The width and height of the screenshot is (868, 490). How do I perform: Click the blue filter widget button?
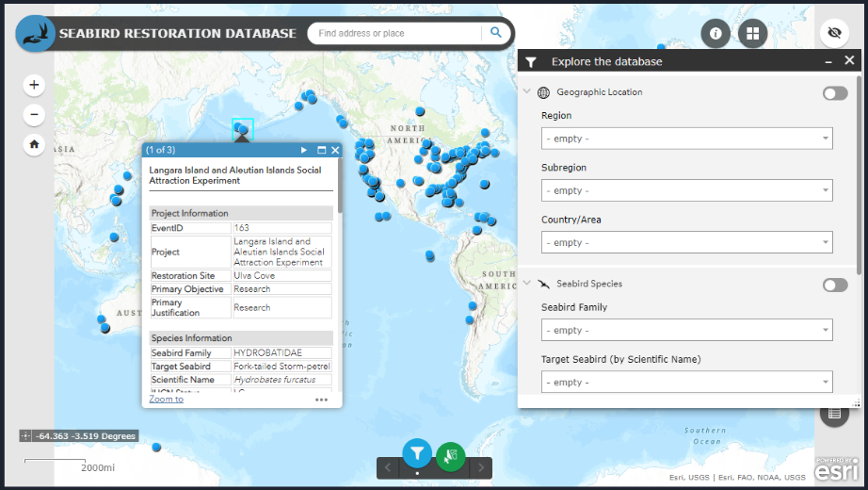click(x=417, y=454)
